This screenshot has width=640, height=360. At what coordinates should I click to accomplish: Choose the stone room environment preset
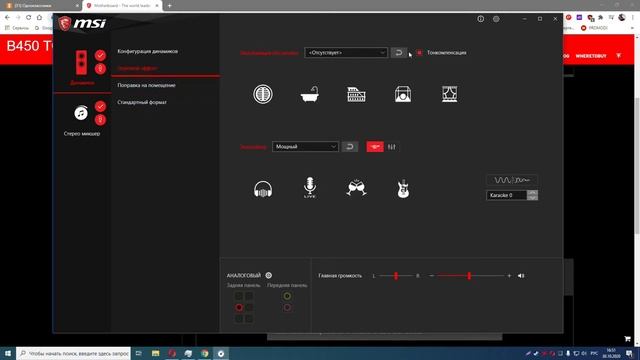[403, 94]
